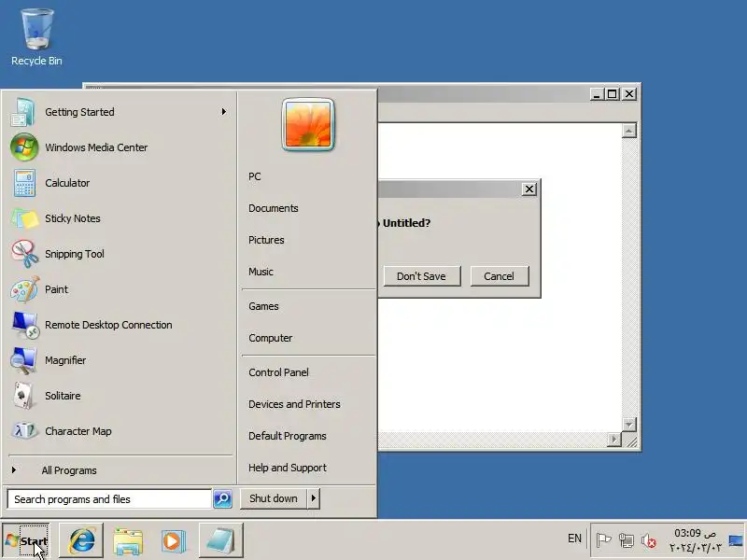Click the search magnifier icon button
Viewport: 747px width, 560px height.
coord(222,499)
